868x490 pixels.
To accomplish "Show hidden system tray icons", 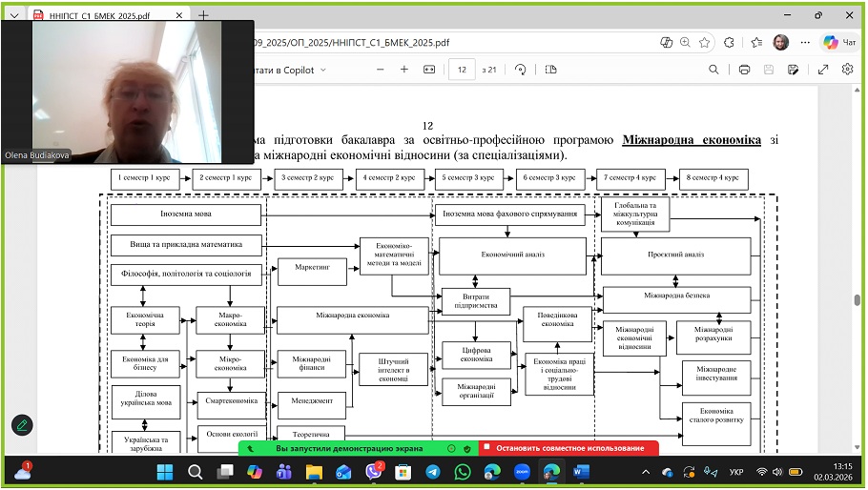I will pyautogui.click(x=646, y=473).
